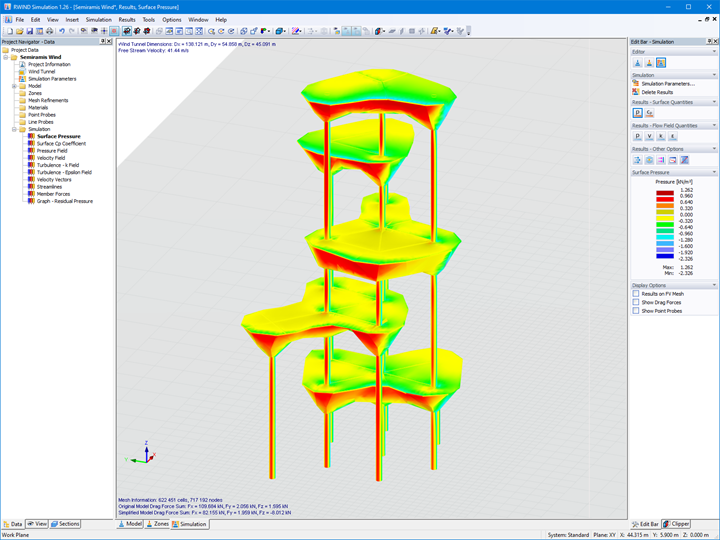This screenshot has height=540, width=720.
Task: Collapse the Editor section arrow
Action: (714, 51)
